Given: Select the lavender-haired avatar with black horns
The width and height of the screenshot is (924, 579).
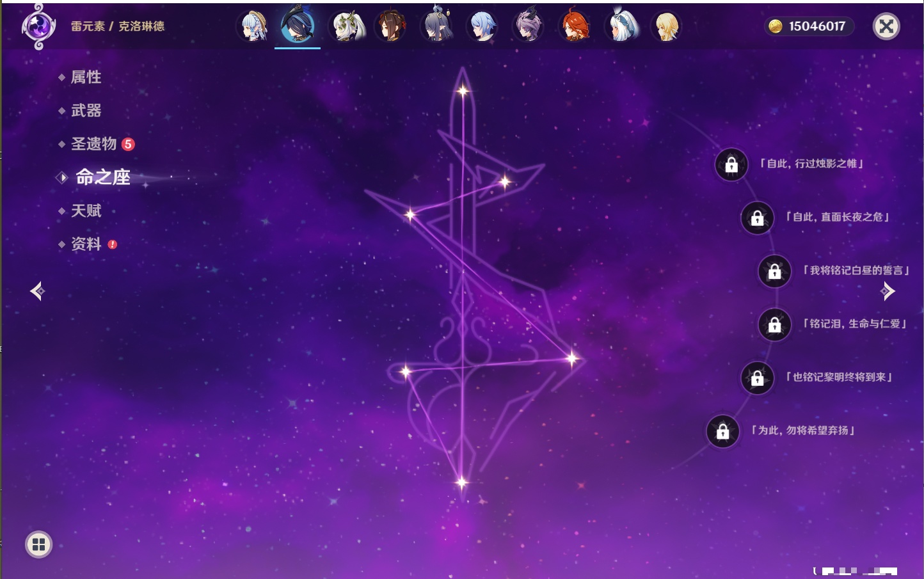Looking at the screenshot, I should point(529,26).
